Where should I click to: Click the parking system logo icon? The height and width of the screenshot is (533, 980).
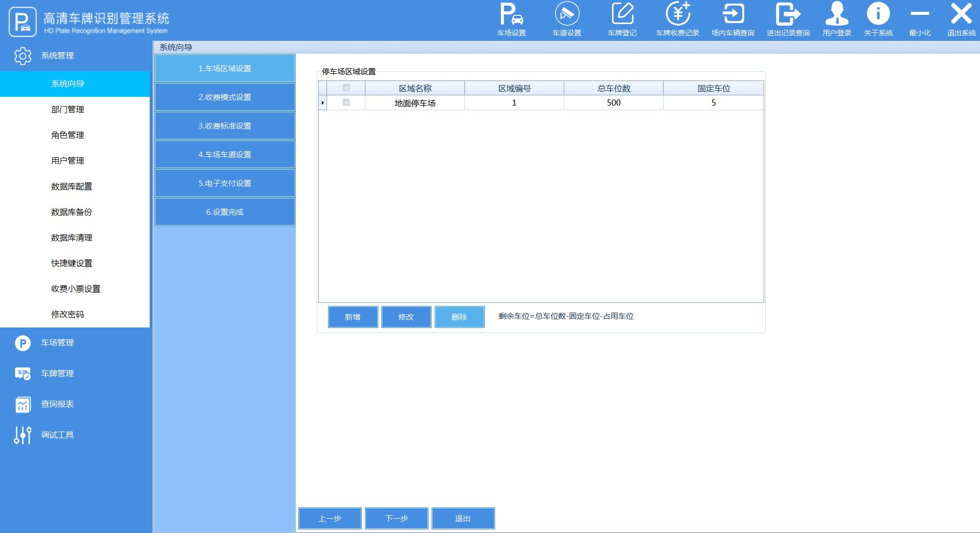tap(23, 22)
